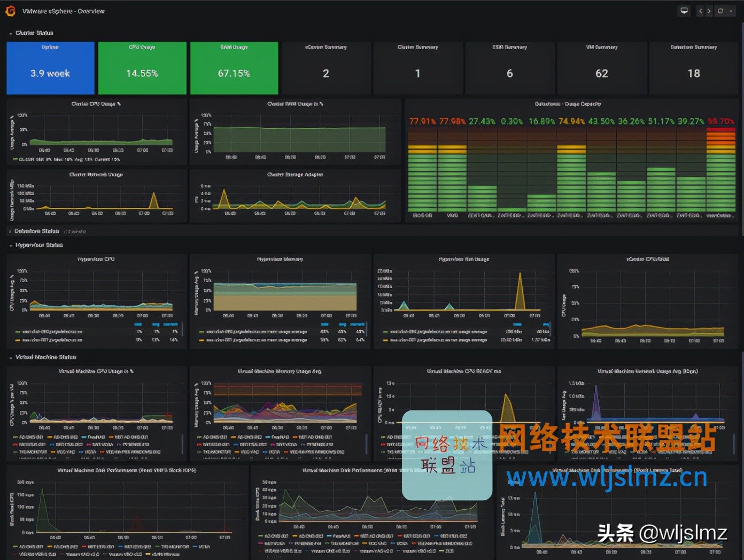Viewport: 744px width, 560px height.
Task: Click the 27.43% datastore gauge value
Action: pyautogui.click(x=482, y=121)
